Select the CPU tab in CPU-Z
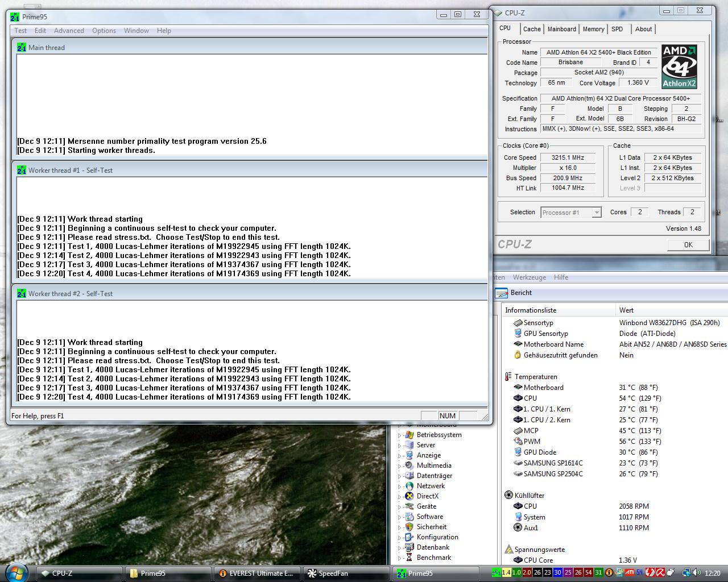Screen dimensions: 728x582 click(505, 28)
